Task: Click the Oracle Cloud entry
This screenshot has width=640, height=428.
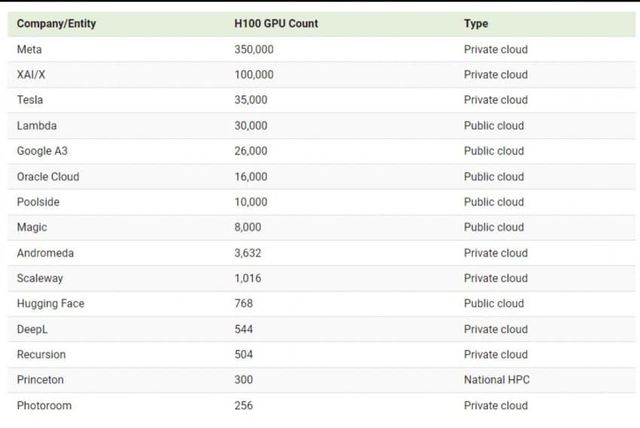Action: tap(48, 177)
